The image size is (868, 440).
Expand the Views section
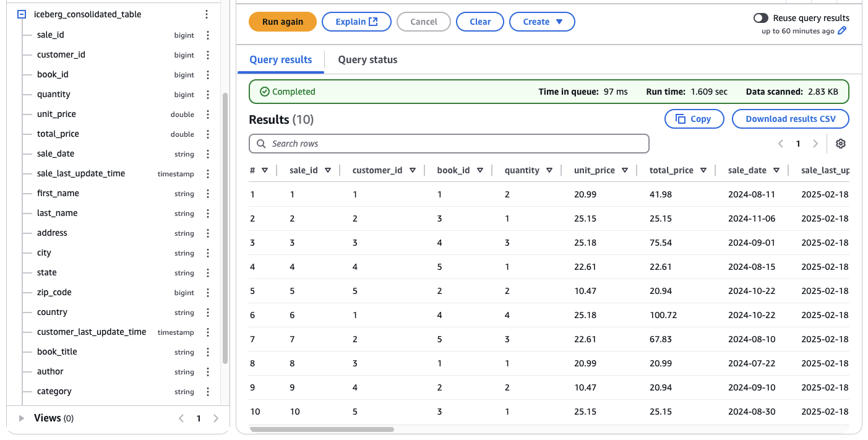click(x=22, y=418)
